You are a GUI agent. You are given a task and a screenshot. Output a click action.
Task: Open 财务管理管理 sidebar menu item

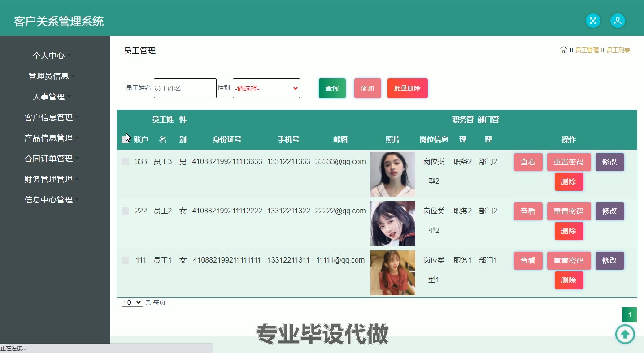pyautogui.click(x=49, y=179)
